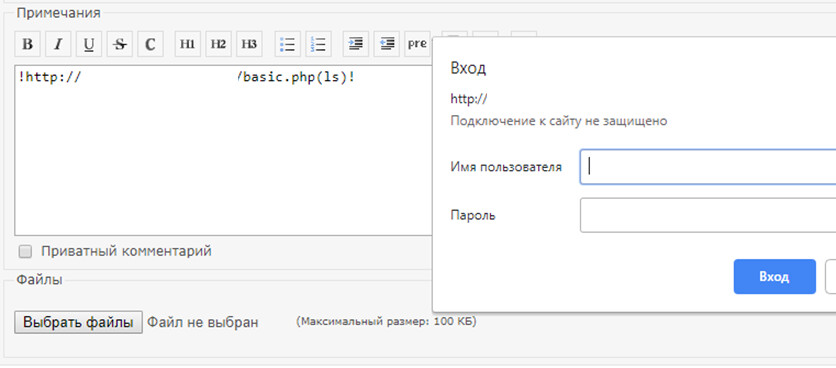Click the inline code C button
The height and width of the screenshot is (368, 836).
pyautogui.click(x=150, y=44)
